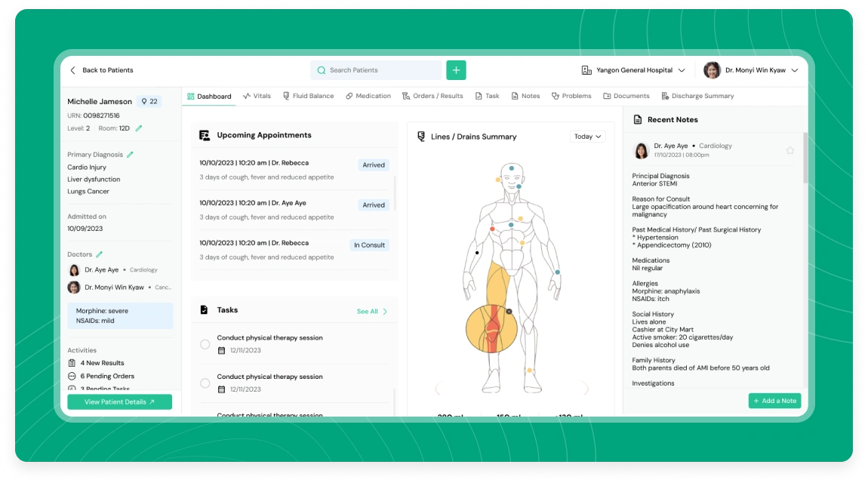Image resolution: width=868 pixels, height=483 pixels.
Task: Open the Orders / Results tab
Action: 432,96
